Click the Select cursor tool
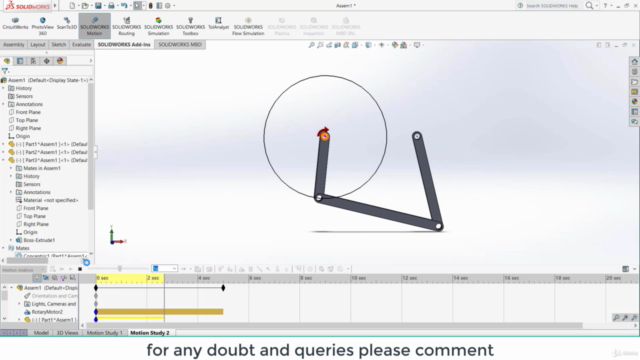The image size is (640, 360). 138,6
